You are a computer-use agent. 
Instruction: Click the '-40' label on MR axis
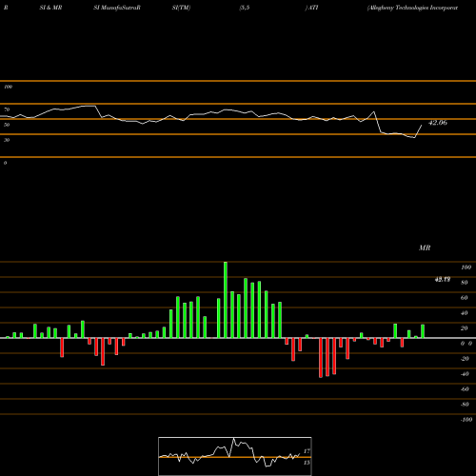465,374
